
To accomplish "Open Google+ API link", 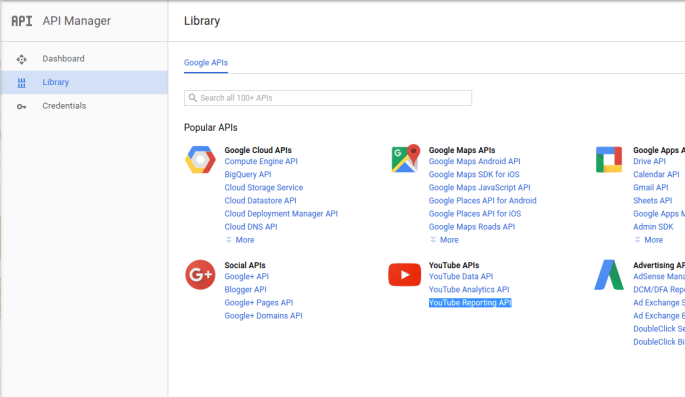I will click(246, 276).
